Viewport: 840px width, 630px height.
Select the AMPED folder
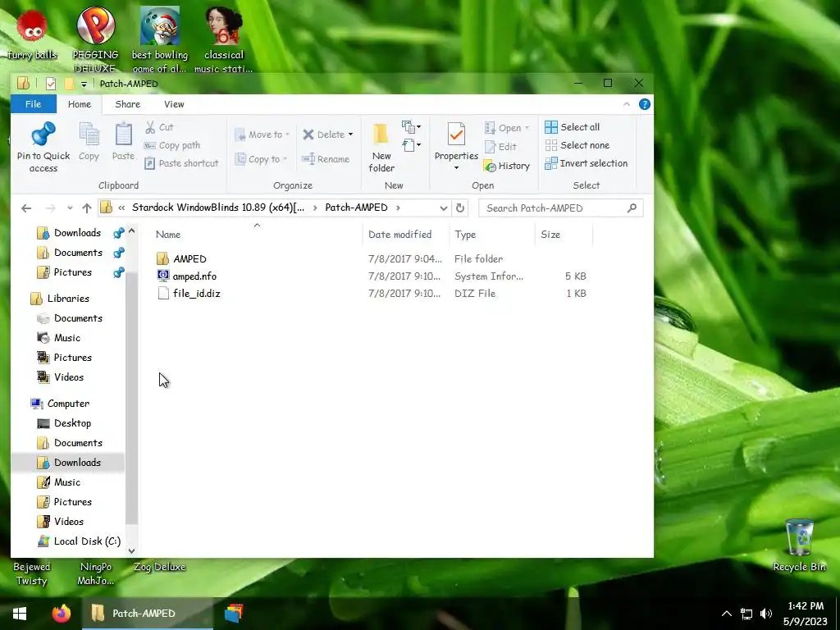[189, 258]
